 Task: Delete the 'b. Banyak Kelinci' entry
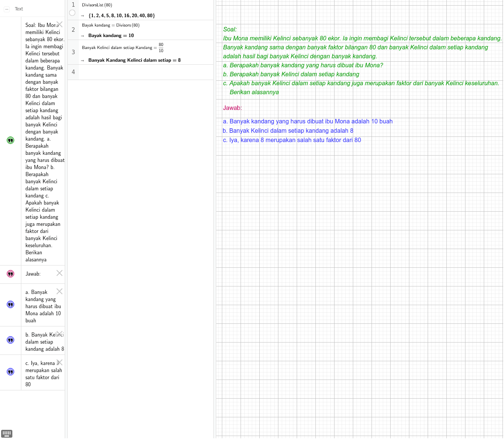(x=59, y=334)
